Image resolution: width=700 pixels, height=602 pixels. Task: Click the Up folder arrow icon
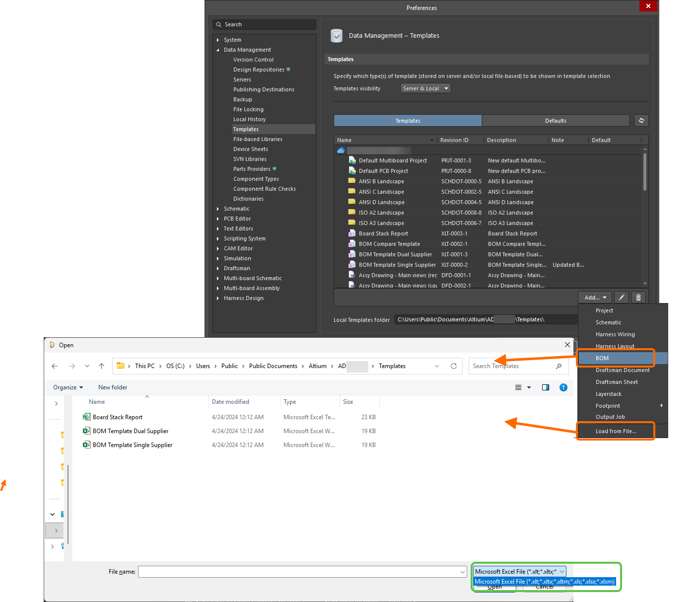coord(102,366)
